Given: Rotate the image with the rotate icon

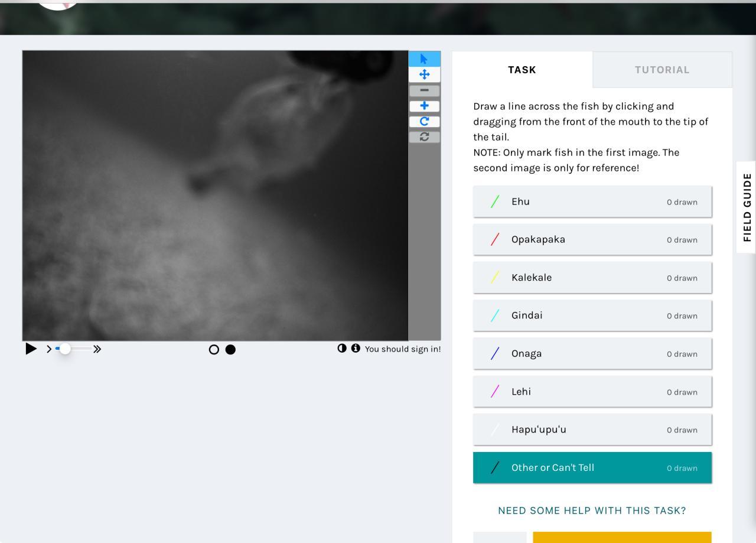Looking at the screenshot, I should [424, 121].
